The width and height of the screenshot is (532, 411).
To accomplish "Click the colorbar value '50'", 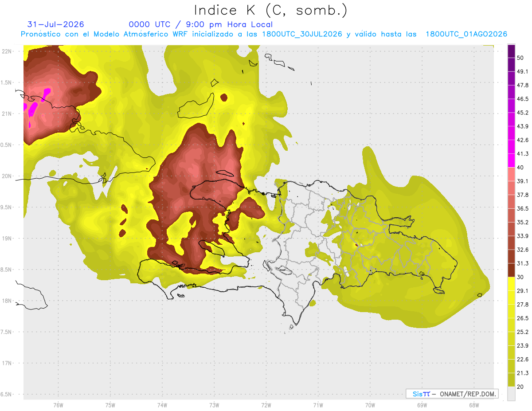I will click(x=521, y=58).
